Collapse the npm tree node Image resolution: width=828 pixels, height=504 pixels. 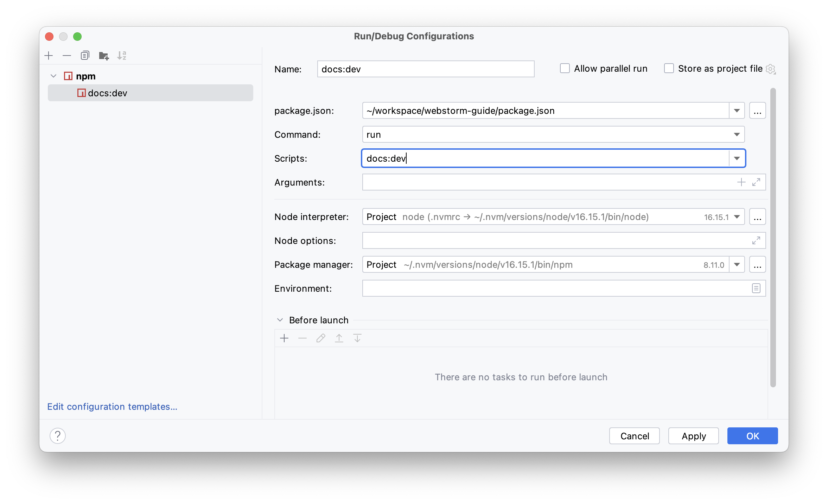[53, 76]
